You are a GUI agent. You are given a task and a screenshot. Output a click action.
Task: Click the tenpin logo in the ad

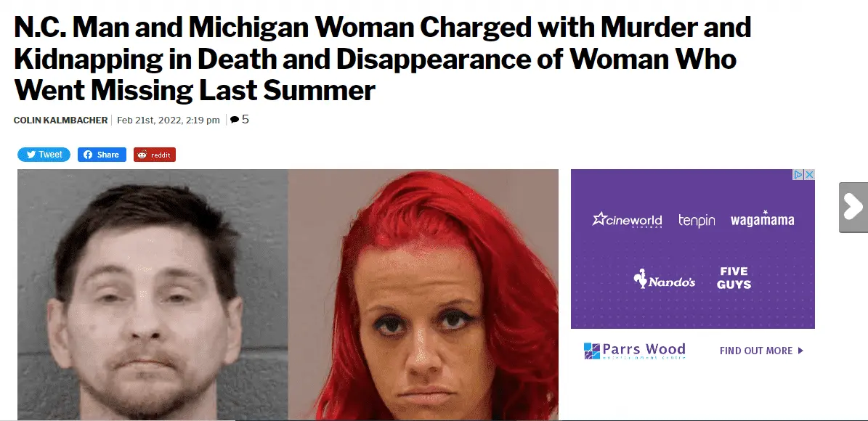pyautogui.click(x=697, y=220)
